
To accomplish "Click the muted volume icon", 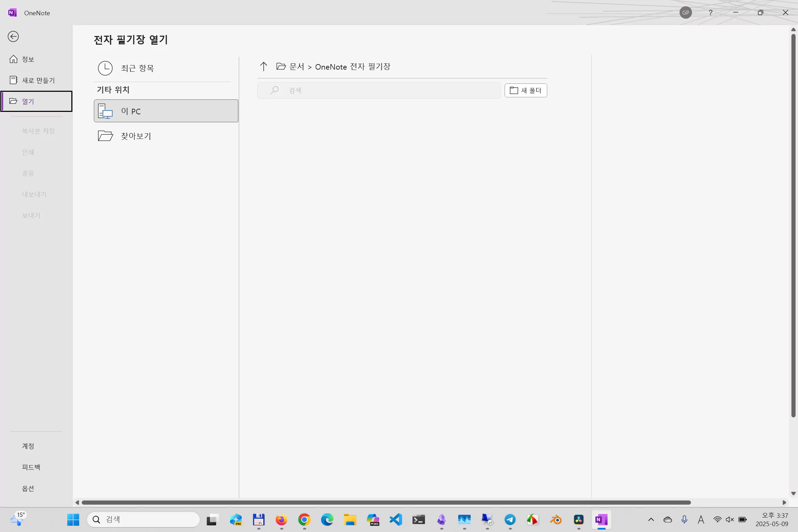I will pos(730,520).
